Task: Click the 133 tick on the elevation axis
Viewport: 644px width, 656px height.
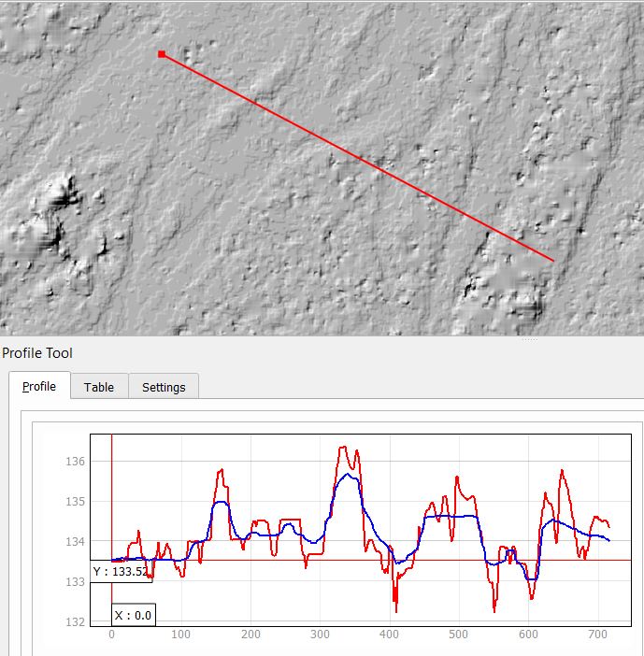Action: click(76, 581)
